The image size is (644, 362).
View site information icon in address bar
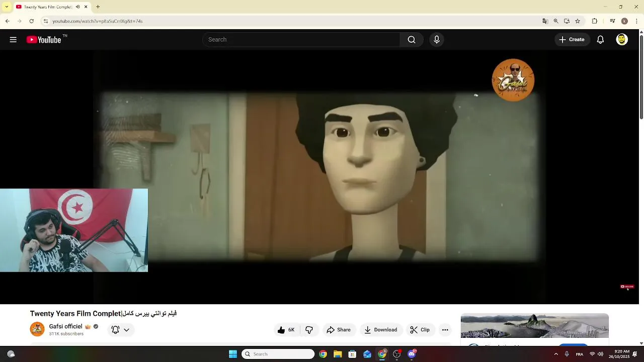45,21
